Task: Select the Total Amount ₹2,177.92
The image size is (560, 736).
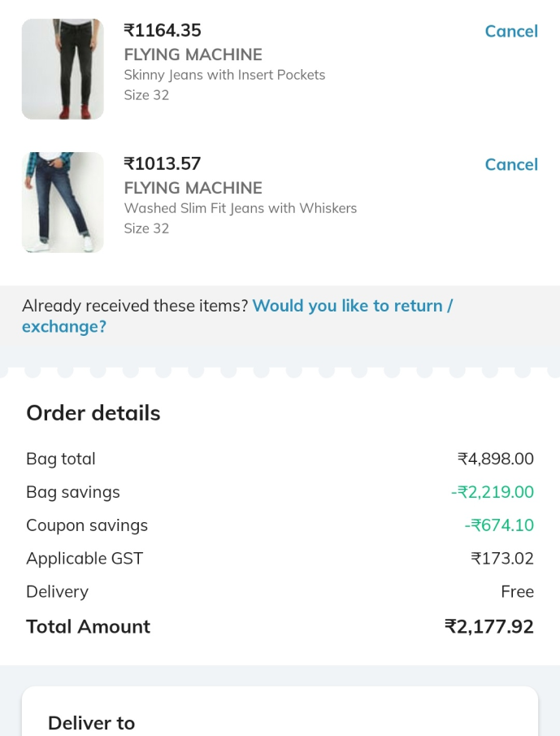Action: click(x=488, y=626)
